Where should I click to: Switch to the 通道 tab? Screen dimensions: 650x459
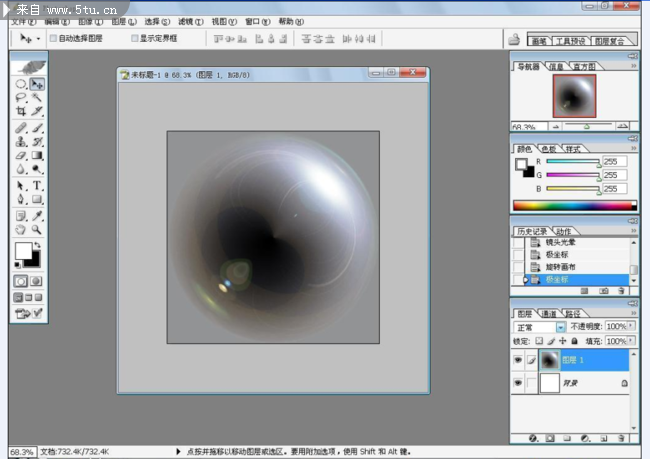(x=549, y=314)
